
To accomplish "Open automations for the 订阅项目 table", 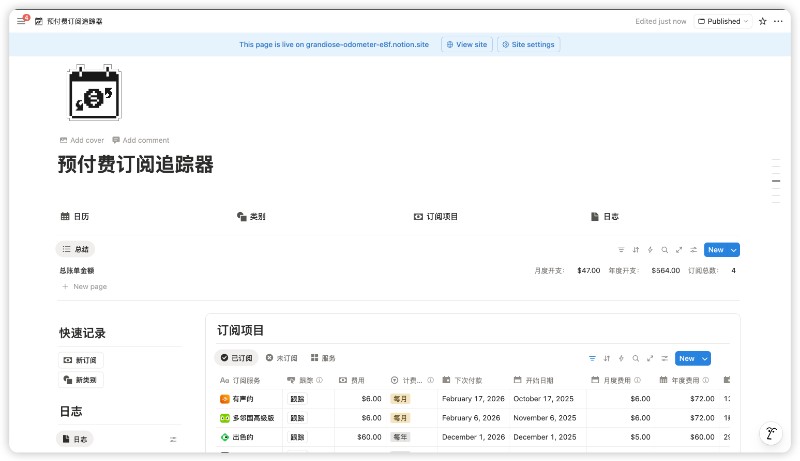I will click(621, 358).
